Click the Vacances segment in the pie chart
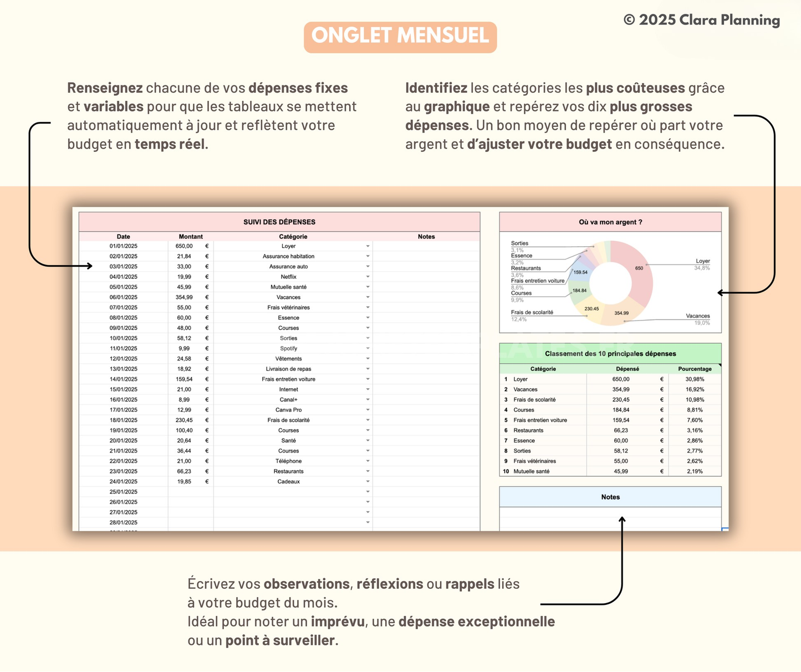Image resolution: width=801 pixels, height=672 pixels. point(621,313)
